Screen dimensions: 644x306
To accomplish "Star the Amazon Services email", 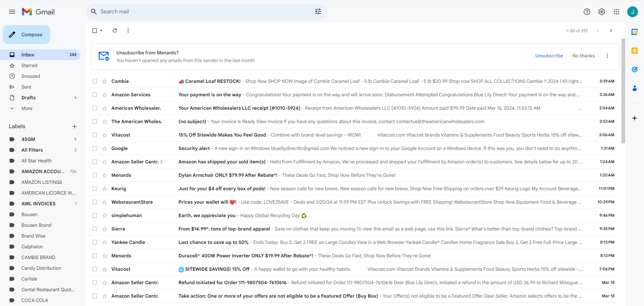I will [105, 95].
